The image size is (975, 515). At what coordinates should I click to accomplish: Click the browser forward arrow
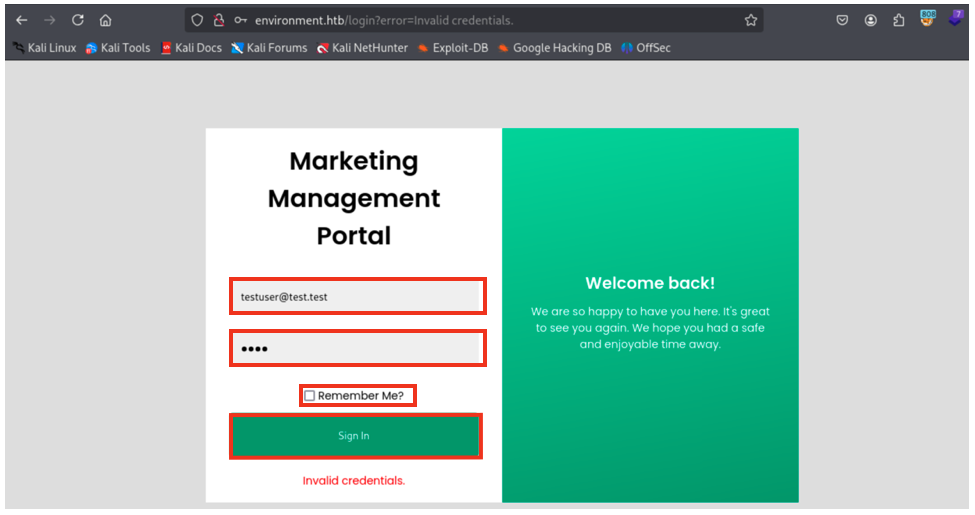(50, 21)
